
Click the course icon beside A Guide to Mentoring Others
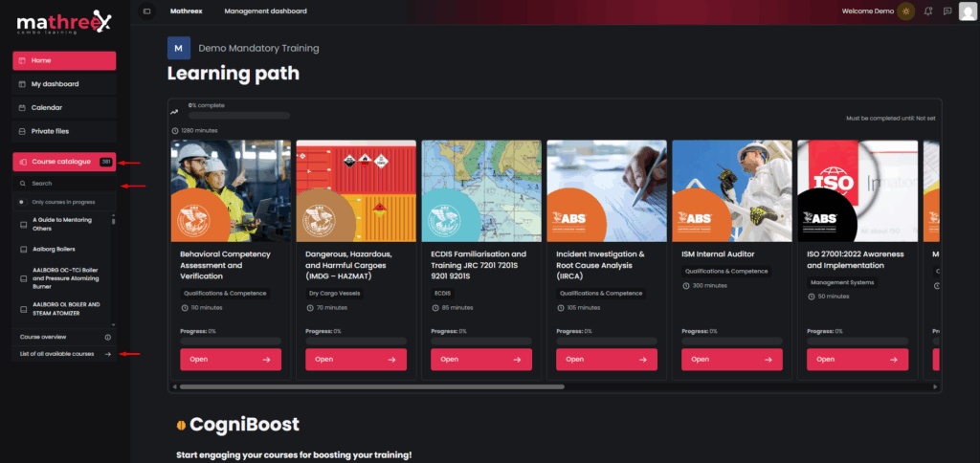(x=23, y=224)
